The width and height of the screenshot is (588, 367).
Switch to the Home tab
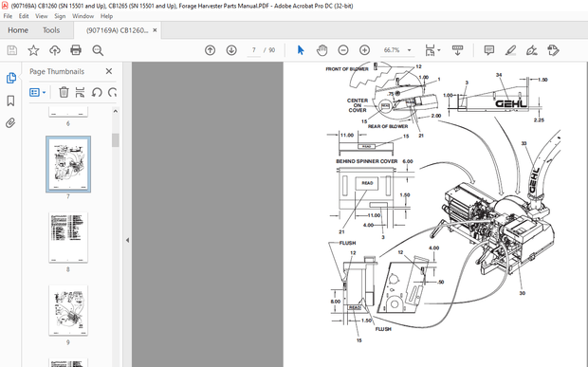click(x=18, y=30)
